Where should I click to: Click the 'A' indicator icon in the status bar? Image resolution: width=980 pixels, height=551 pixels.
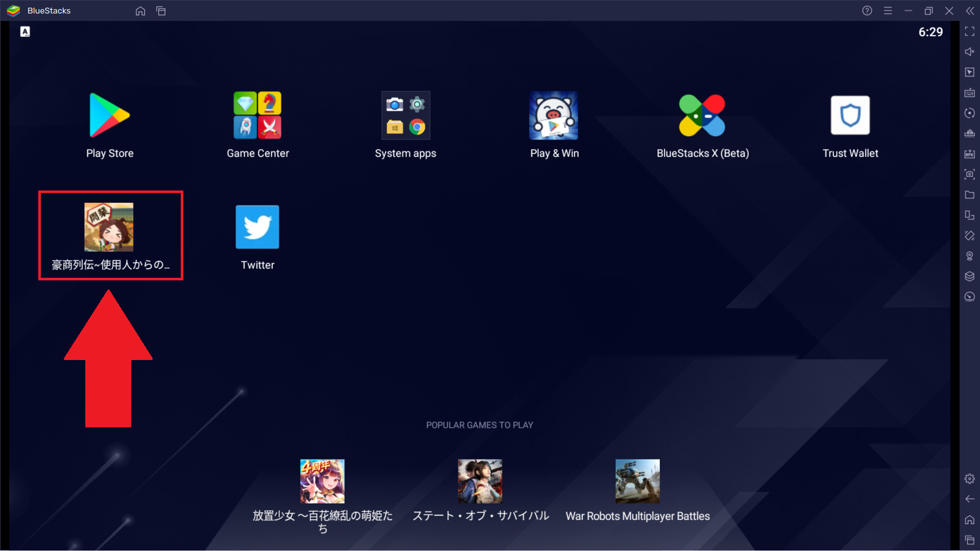25,32
